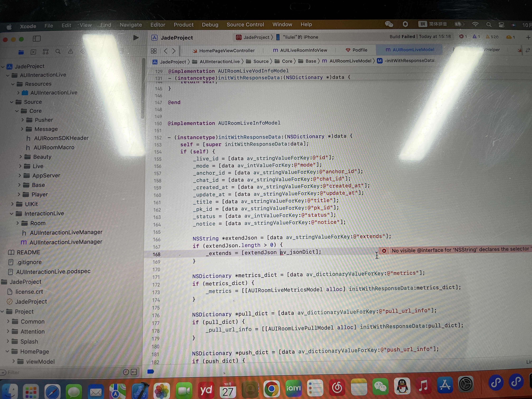Select the license.crt file
The width and height of the screenshot is (532, 399).
[25, 292]
